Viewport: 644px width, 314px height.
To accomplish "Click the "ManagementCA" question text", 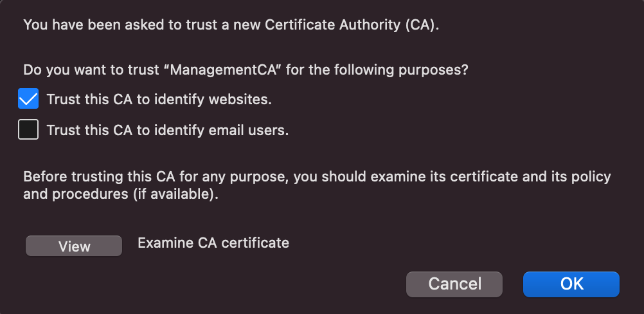I will (246, 70).
